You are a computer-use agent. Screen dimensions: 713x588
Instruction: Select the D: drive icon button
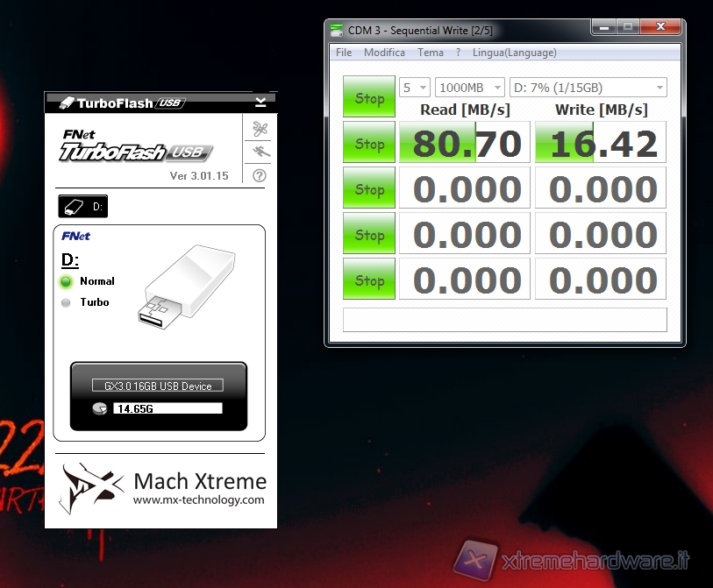click(82, 207)
